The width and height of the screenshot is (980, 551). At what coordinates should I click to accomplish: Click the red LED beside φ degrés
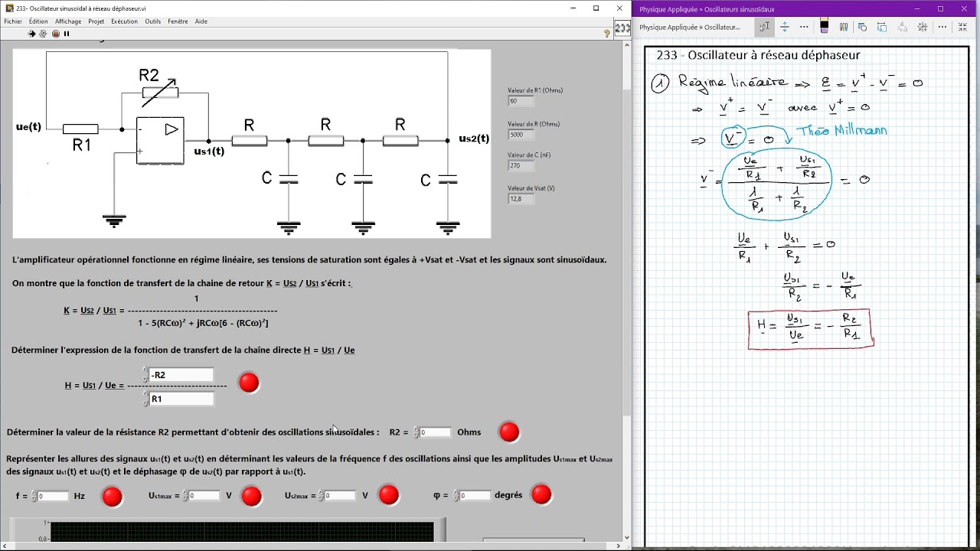[x=541, y=495]
